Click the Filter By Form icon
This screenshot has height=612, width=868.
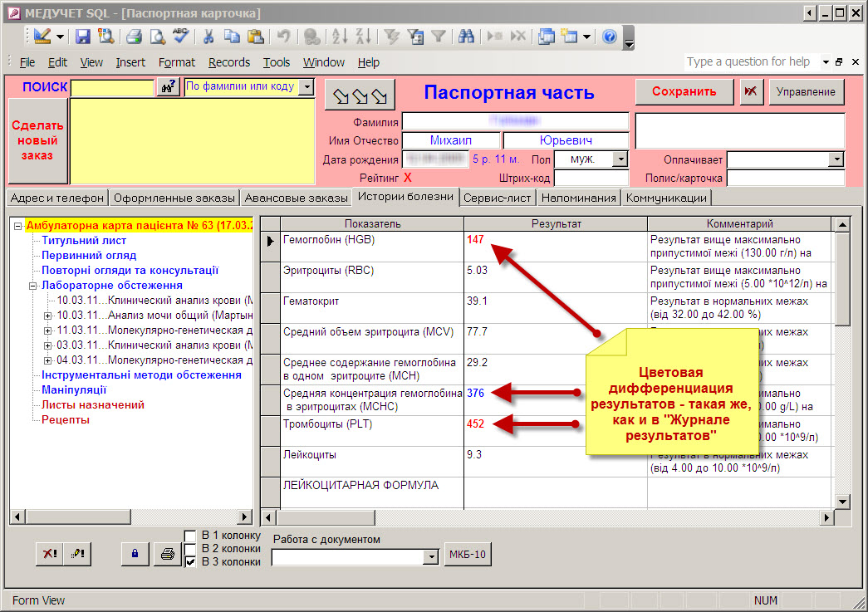(415, 37)
